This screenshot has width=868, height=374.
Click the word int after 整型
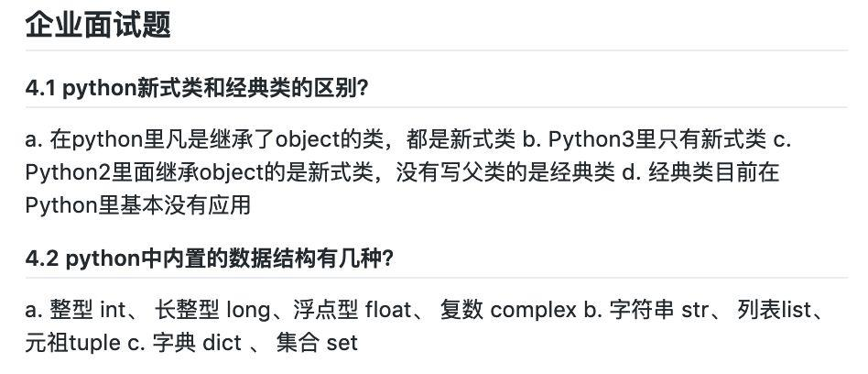[x=113, y=310]
